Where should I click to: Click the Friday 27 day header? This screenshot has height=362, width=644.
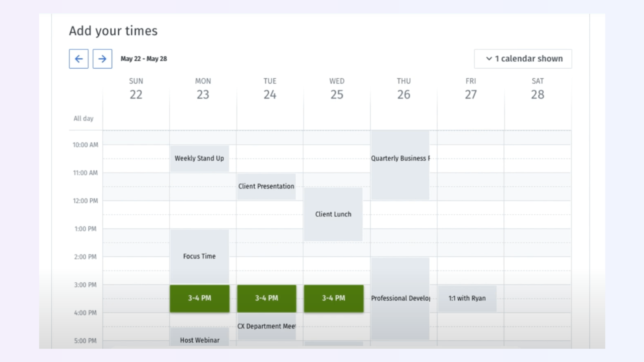[x=471, y=89]
